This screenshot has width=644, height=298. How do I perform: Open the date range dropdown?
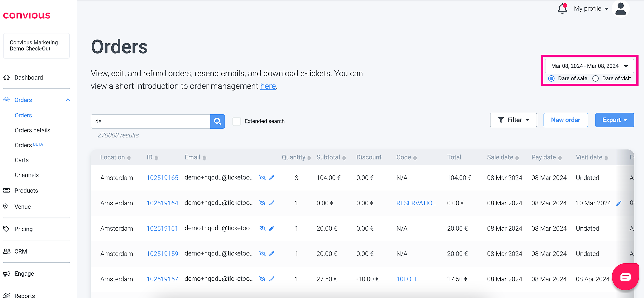(x=589, y=66)
